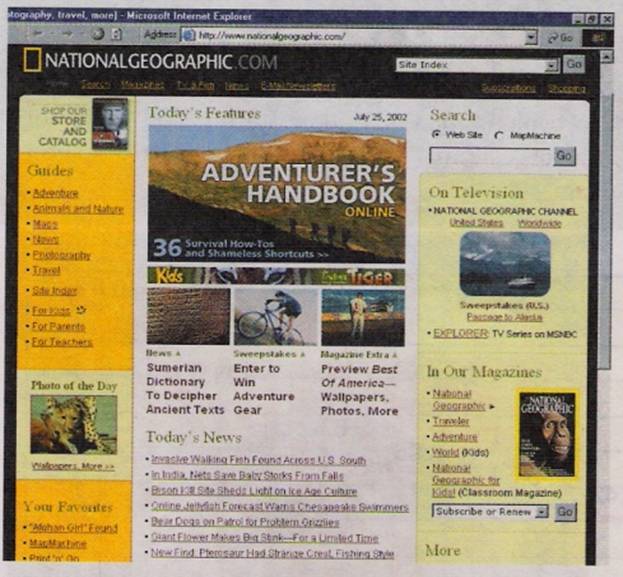Click the yellow National Geographic logo frame
Screen dimensions: 623x577
click(x=32, y=60)
